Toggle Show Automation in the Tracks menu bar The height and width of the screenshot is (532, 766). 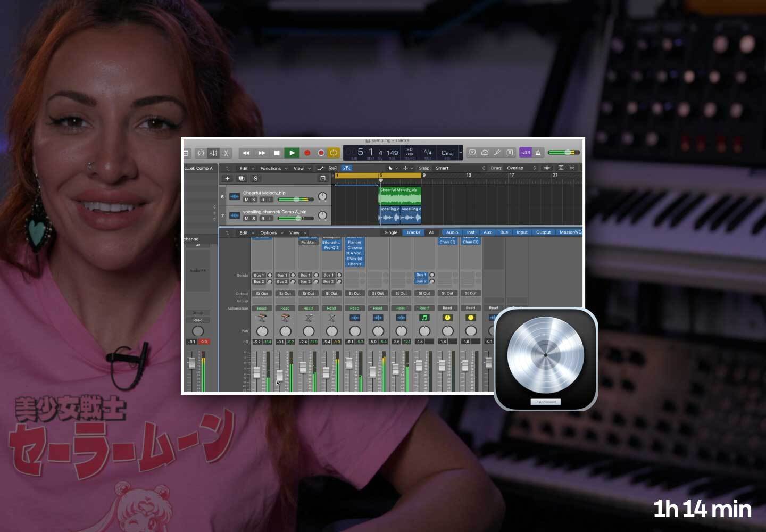321,168
